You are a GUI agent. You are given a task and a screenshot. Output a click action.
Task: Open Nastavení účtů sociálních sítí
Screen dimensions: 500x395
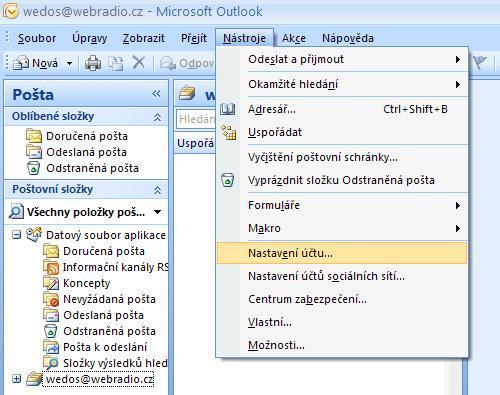pos(342,276)
